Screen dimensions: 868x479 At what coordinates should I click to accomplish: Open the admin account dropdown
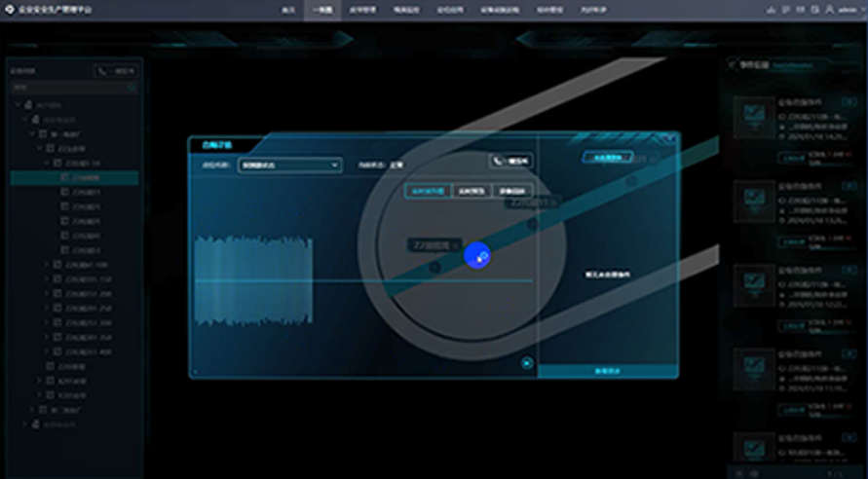click(x=849, y=10)
